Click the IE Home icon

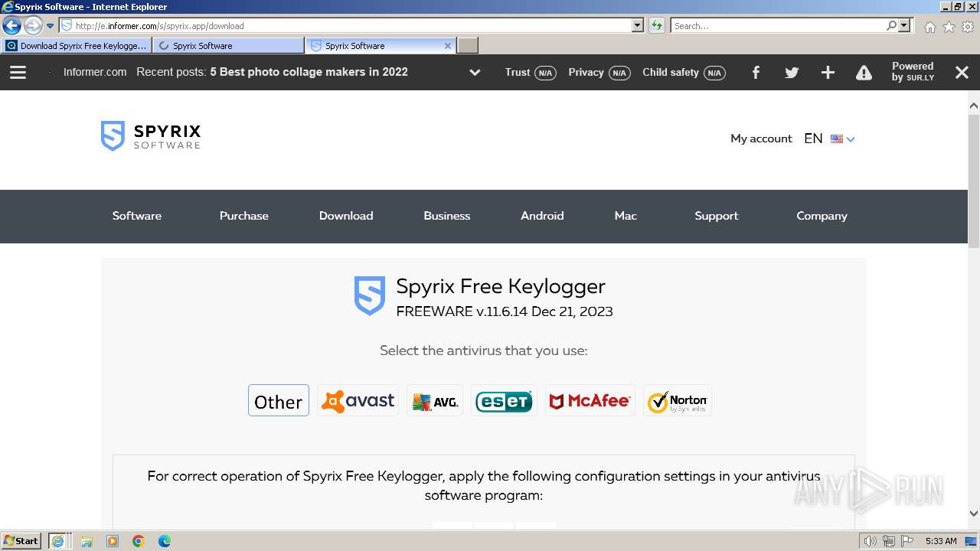point(929,27)
